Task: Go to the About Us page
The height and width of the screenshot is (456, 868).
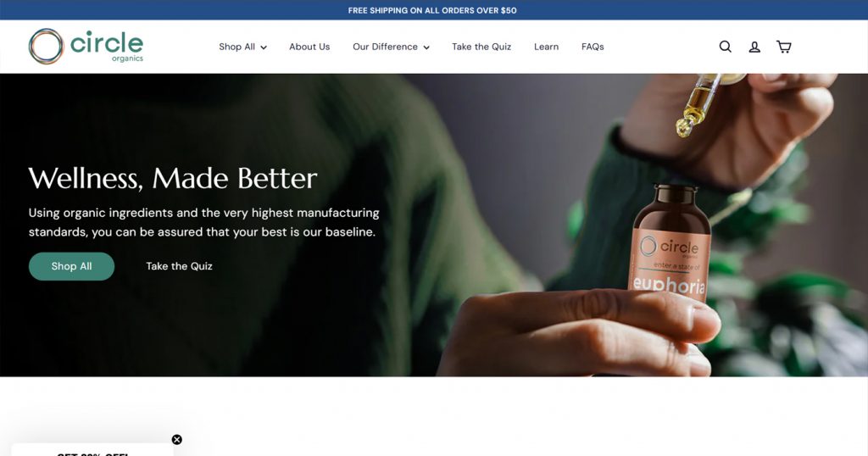Action: pos(309,47)
